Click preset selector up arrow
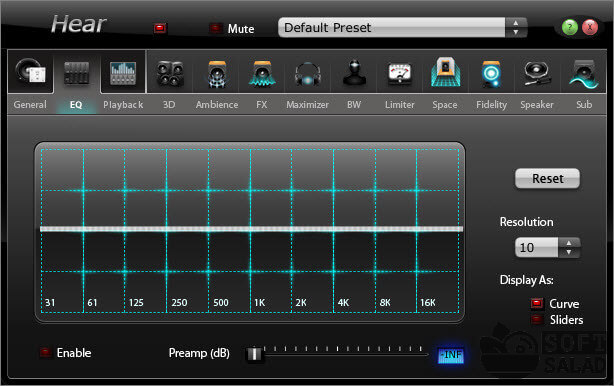The image size is (614, 386). click(516, 23)
